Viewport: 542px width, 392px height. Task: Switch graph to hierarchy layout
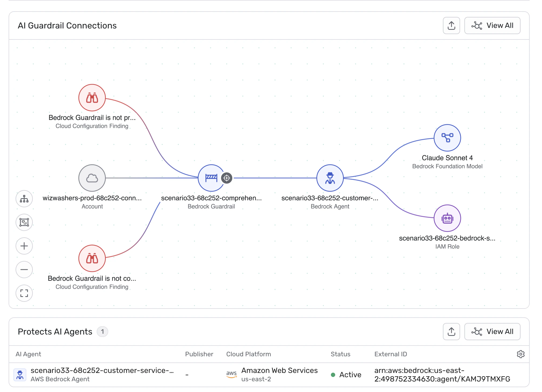point(24,199)
